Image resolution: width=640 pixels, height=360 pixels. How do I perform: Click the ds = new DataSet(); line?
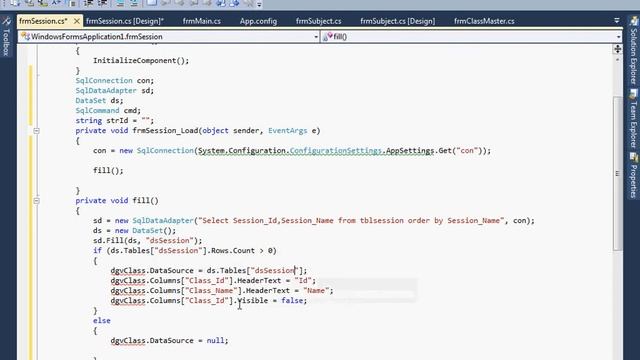(x=135, y=231)
